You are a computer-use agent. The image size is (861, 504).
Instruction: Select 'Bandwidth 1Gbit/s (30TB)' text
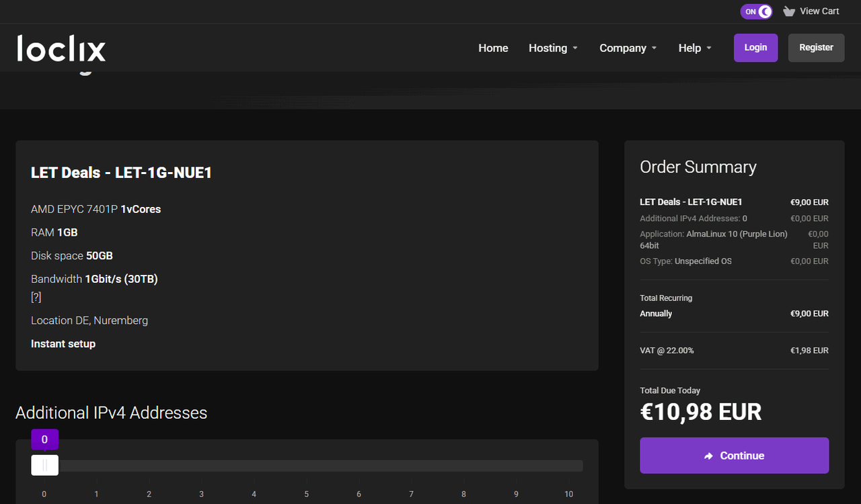[x=94, y=279]
